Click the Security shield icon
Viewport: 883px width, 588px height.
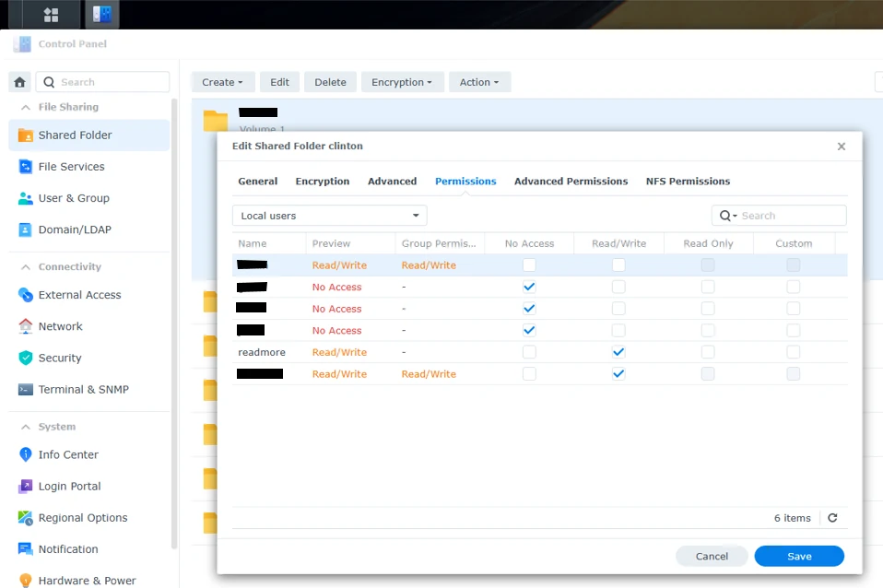tap(25, 358)
